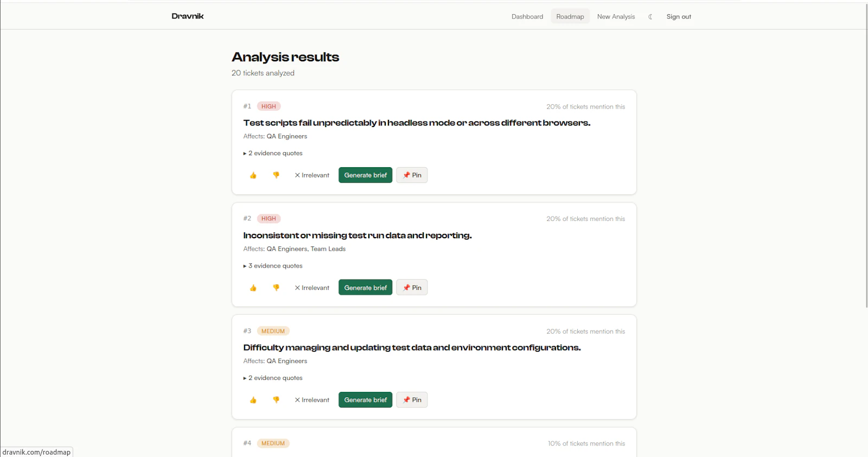The height and width of the screenshot is (457, 868).
Task: Click the thumbs up icon on ticket #1
Action: click(x=253, y=175)
